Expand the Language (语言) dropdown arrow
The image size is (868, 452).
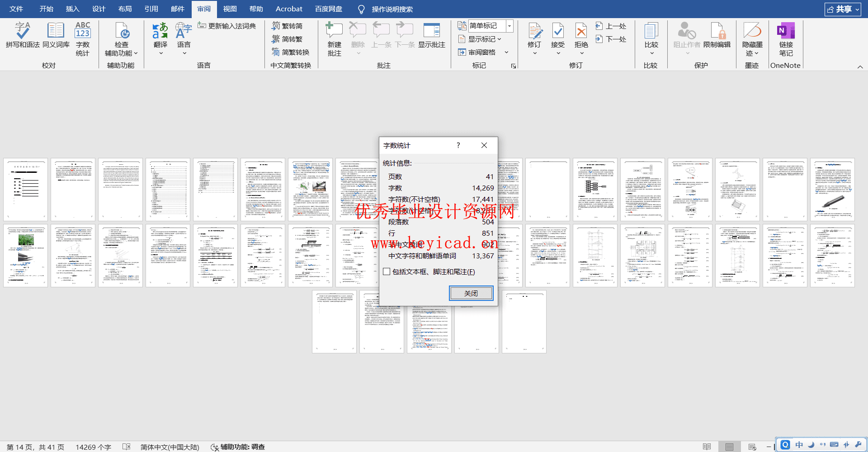184,53
